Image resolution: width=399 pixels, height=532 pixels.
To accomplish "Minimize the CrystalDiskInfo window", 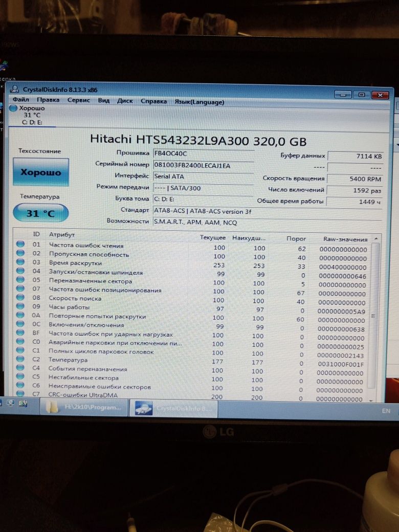I will point(342,95).
